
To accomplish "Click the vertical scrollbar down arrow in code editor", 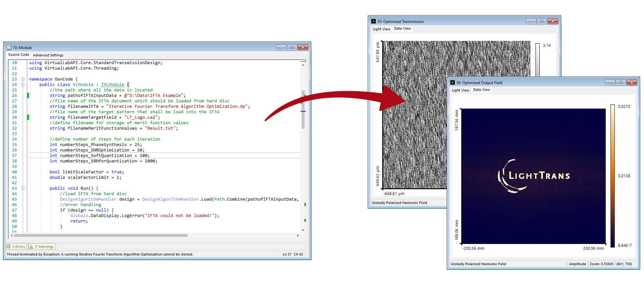I will pos(303,230).
